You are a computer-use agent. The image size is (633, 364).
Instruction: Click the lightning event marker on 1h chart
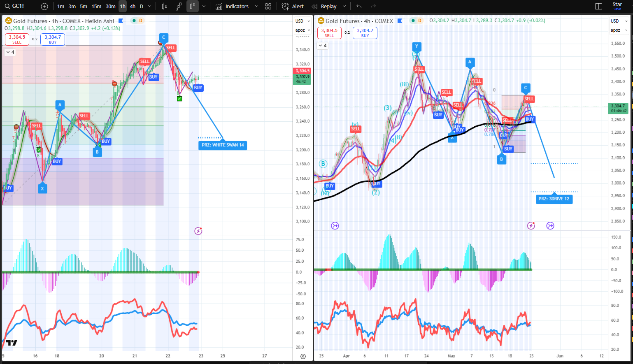point(198,231)
